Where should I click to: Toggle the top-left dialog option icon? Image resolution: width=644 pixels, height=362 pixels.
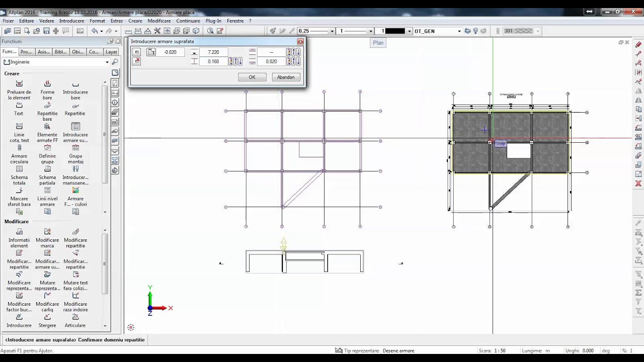coord(136,52)
